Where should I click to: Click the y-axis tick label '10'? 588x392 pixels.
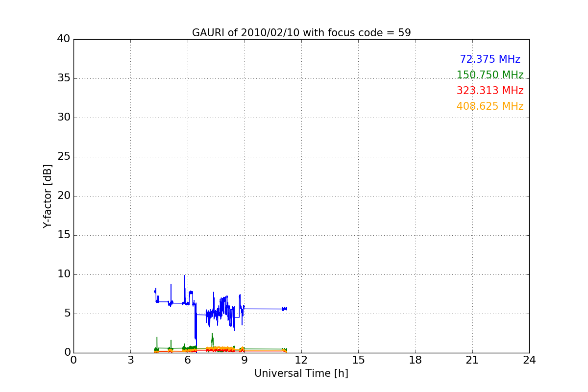(64, 274)
